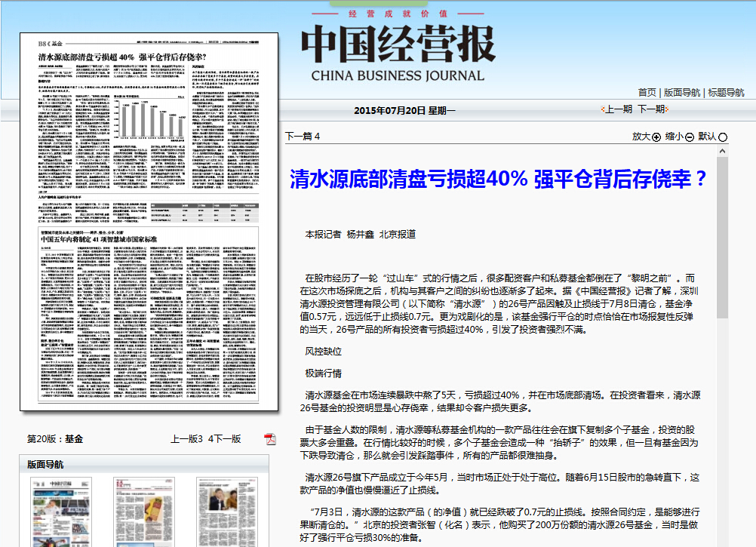Image resolution: width=756 pixels, height=547 pixels.
Task: Click the article scrollbar up arrow
Action: [x=722, y=151]
